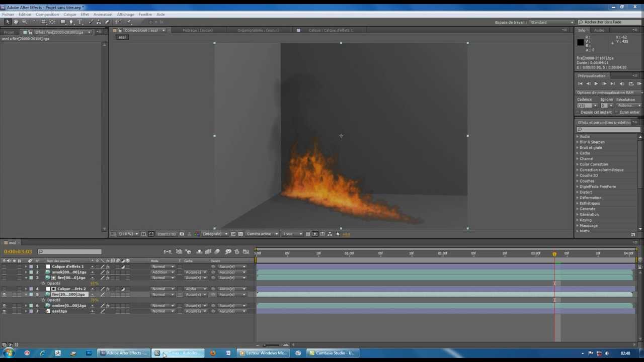This screenshot has height=362, width=644.
Task: Select the Pen tool in toolbar
Action: click(x=71, y=22)
